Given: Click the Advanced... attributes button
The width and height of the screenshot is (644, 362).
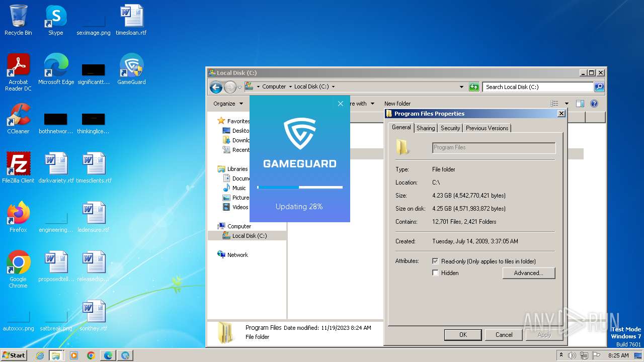Looking at the screenshot, I should click(x=529, y=273).
